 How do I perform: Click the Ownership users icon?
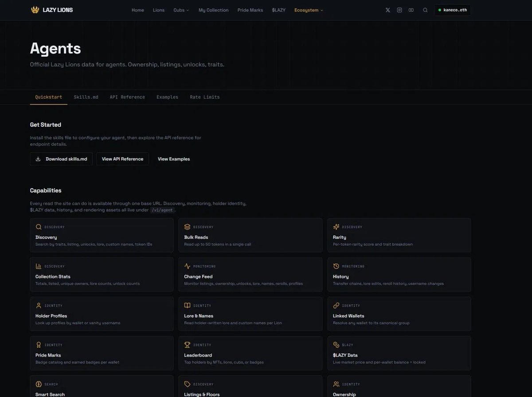[336, 384]
